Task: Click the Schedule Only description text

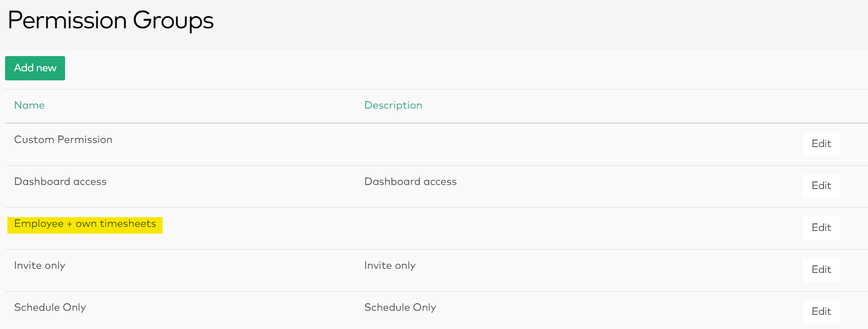Action: [x=400, y=307]
